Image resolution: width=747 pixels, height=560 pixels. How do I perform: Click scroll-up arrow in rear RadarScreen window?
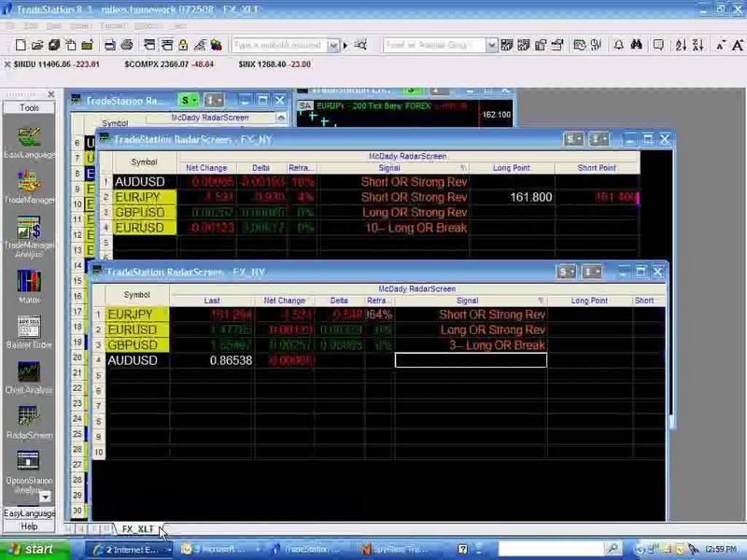coord(281,118)
